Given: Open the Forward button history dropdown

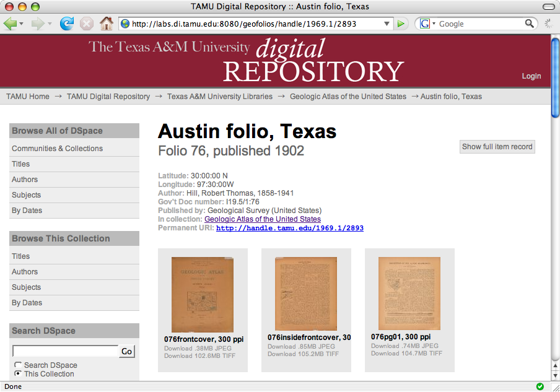Looking at the screenshot, I should coord(50,24).
